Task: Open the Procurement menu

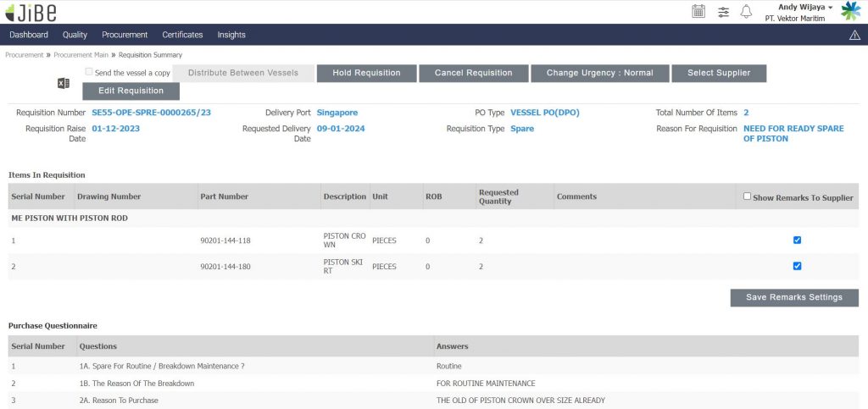Action: tap(125, 35)
